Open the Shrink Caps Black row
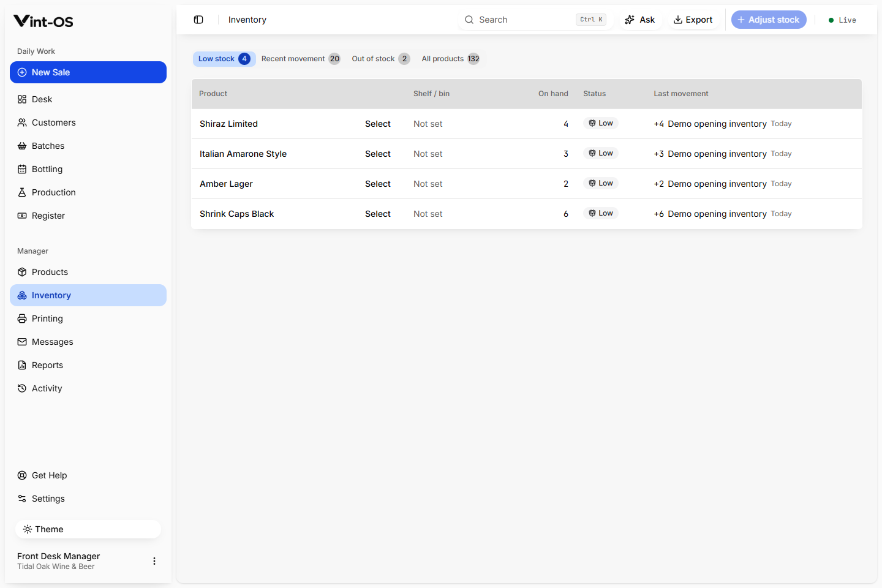 [x=527, y=214]
